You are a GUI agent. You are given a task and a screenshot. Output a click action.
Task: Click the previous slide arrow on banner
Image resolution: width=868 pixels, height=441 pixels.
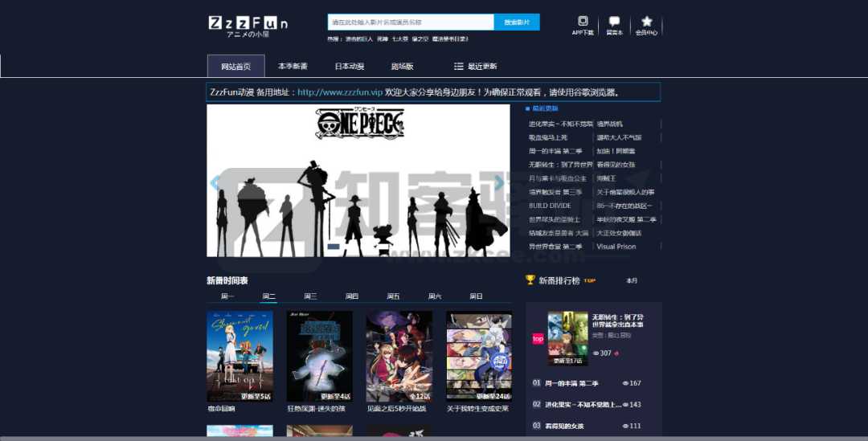(x=215, y=183)
